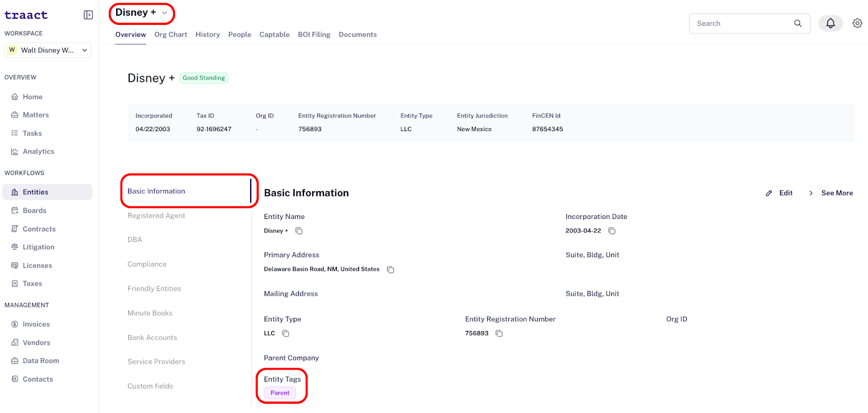Click the traact logo
The image size is (868, 413).
point(26,15)
